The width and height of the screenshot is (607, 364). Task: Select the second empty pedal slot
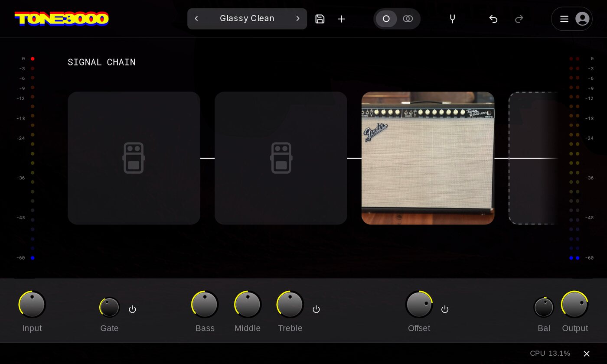coord(281,158)
